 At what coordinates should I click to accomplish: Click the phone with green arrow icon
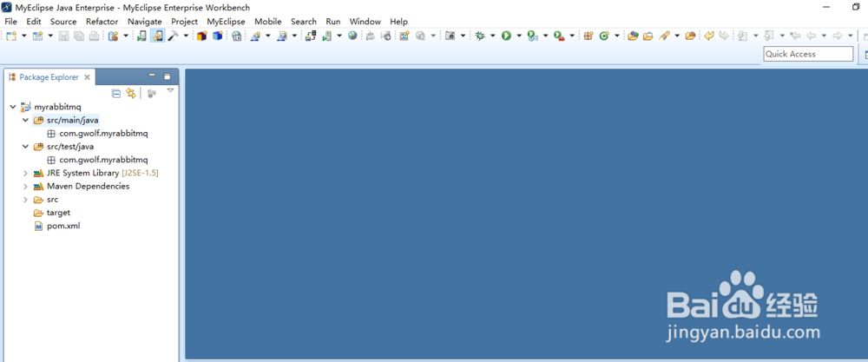click(x=141, y=36)
